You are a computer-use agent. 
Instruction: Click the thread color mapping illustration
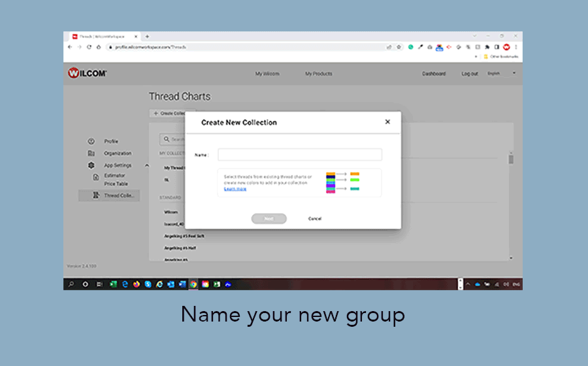343,182
